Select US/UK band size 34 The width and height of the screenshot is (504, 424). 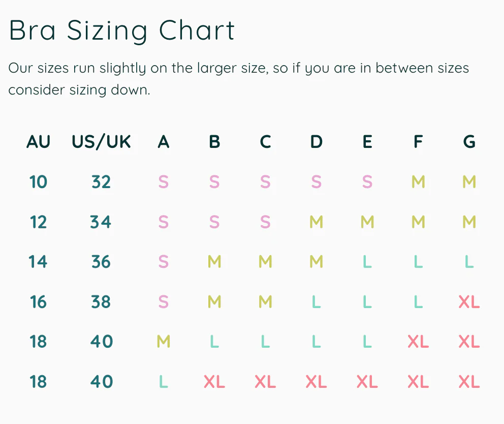tap(101, 222)
